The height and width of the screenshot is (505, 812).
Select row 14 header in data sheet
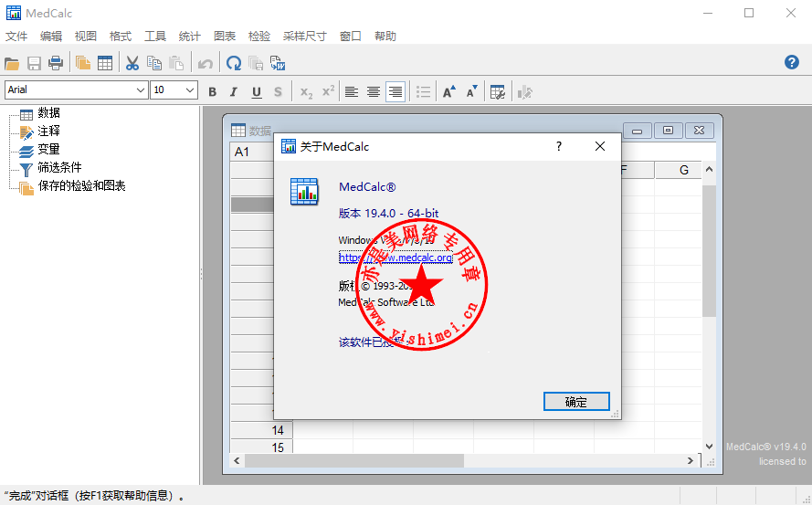(262, 430)
